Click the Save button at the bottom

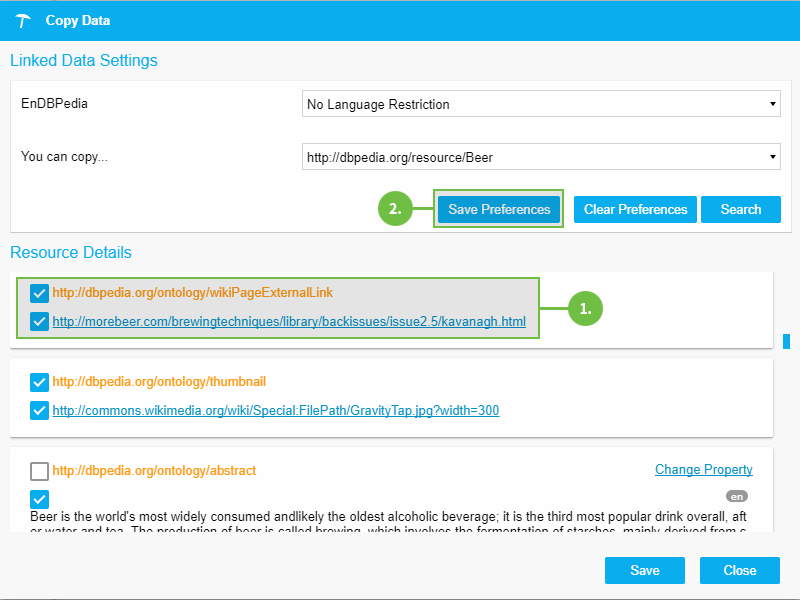point(644,570)
